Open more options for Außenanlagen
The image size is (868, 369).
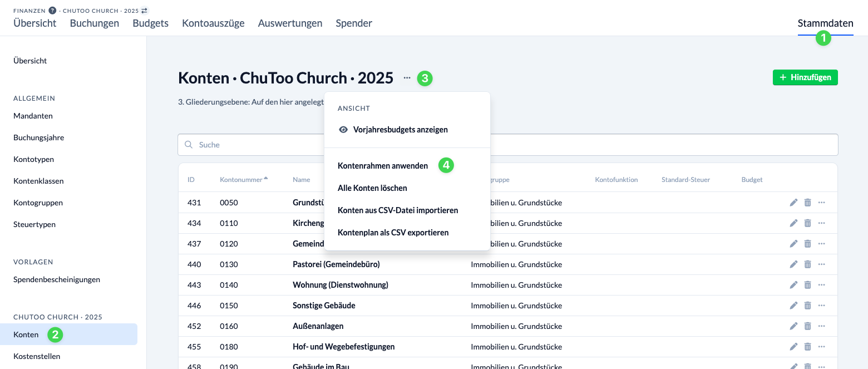click(x=822, y=326)
